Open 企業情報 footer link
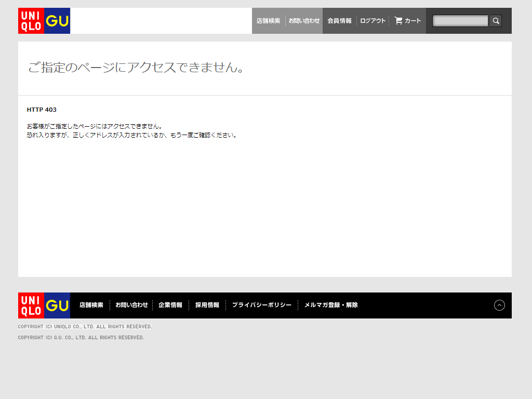Viewport: 532px width, 399px height. [170, 305]
